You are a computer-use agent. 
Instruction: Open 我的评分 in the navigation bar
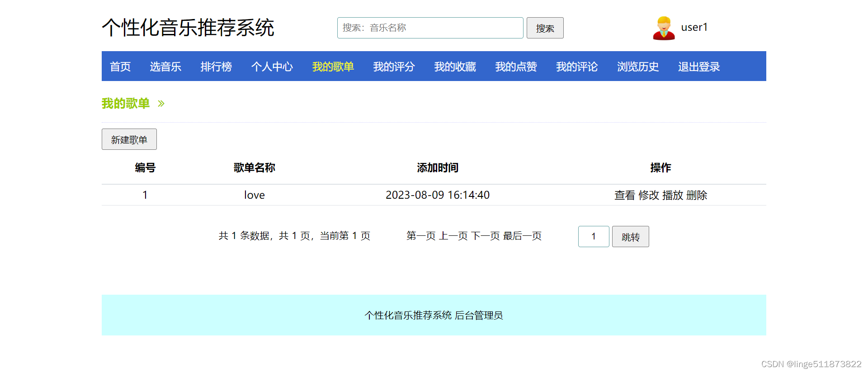pyautogui.click(x=394, y=67)
